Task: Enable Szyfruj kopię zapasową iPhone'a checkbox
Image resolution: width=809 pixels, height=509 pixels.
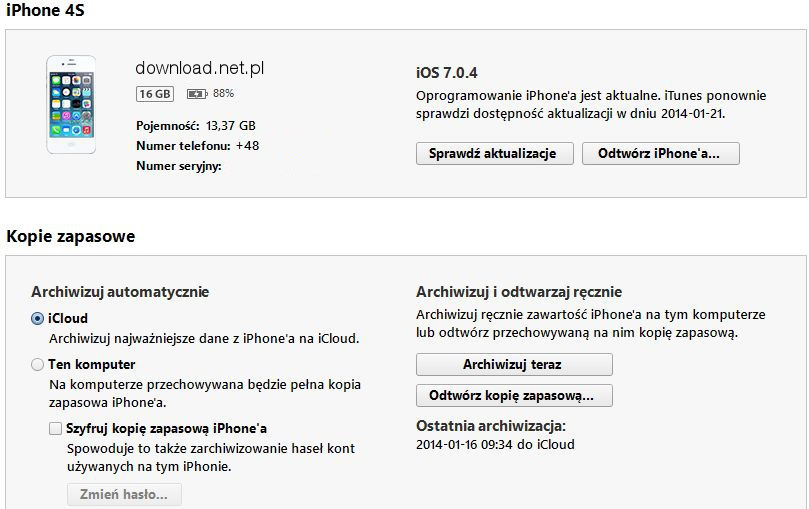Action: (55, 429)
